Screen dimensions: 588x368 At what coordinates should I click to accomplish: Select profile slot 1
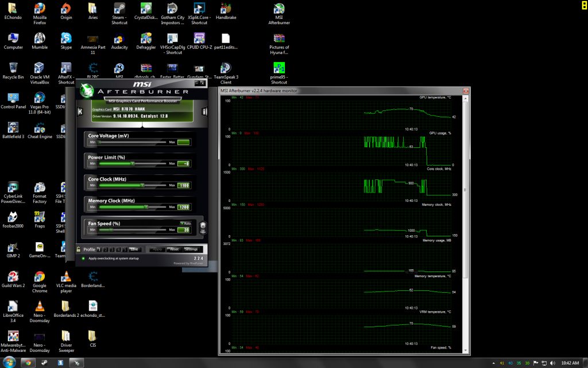[x=99, y=250]
